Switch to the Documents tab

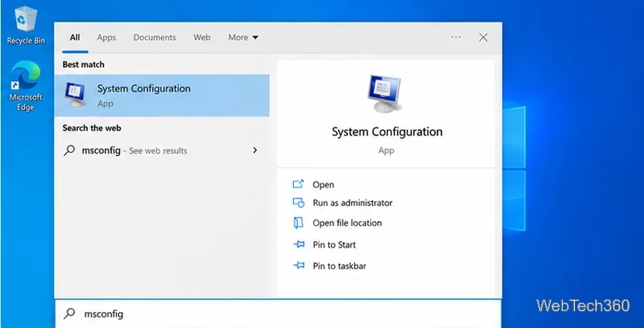click(155, 37)
